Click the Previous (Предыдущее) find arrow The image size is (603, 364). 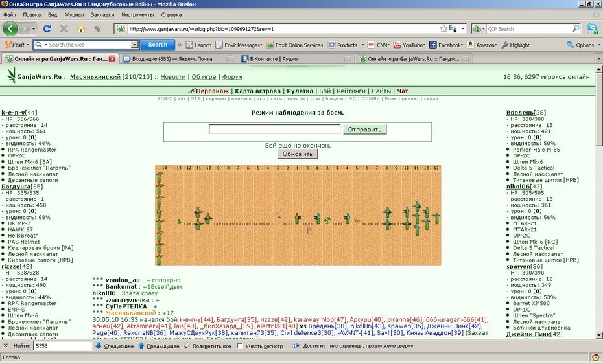coord(141,346)
